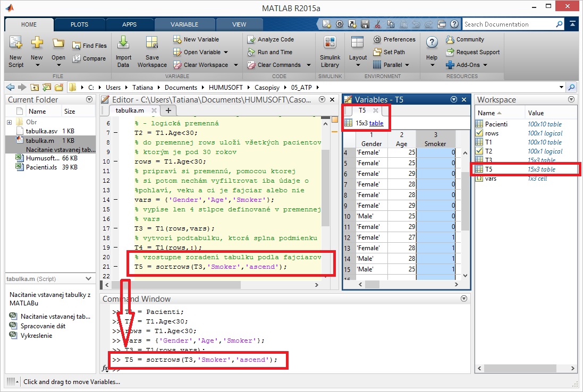The height and width of the screenshot is (392, 583).
Task: Click the quick-access Cut scissors icon
Action: (x=378, y=24)
